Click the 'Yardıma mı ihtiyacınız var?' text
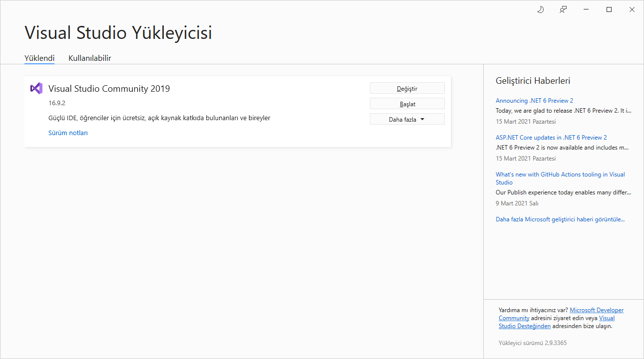 point(533,310)
